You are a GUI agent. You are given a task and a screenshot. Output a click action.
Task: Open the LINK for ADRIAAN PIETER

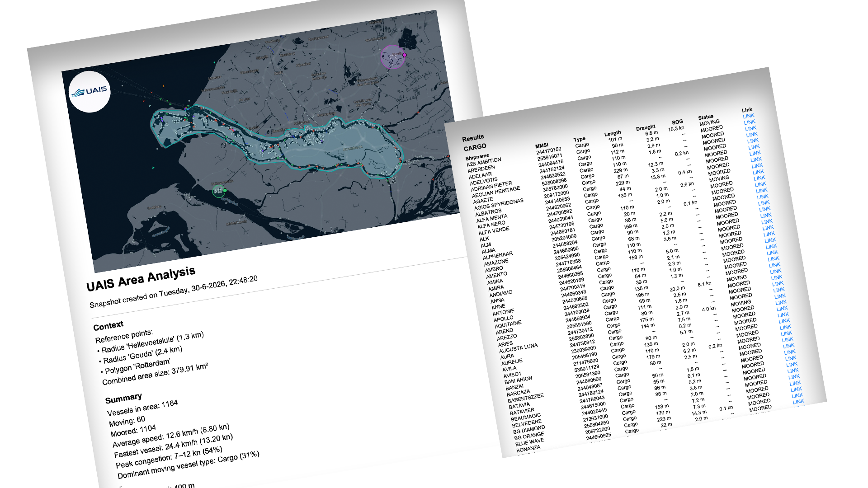click(753, 141)
